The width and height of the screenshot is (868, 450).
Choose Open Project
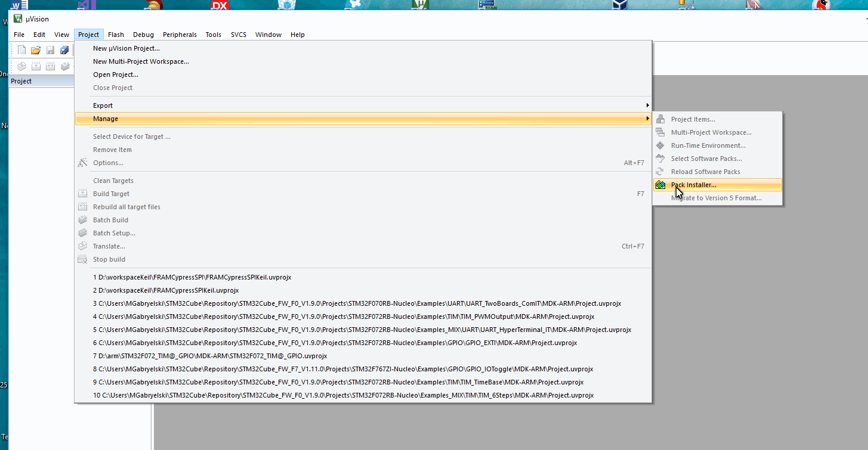click(363, 75)
